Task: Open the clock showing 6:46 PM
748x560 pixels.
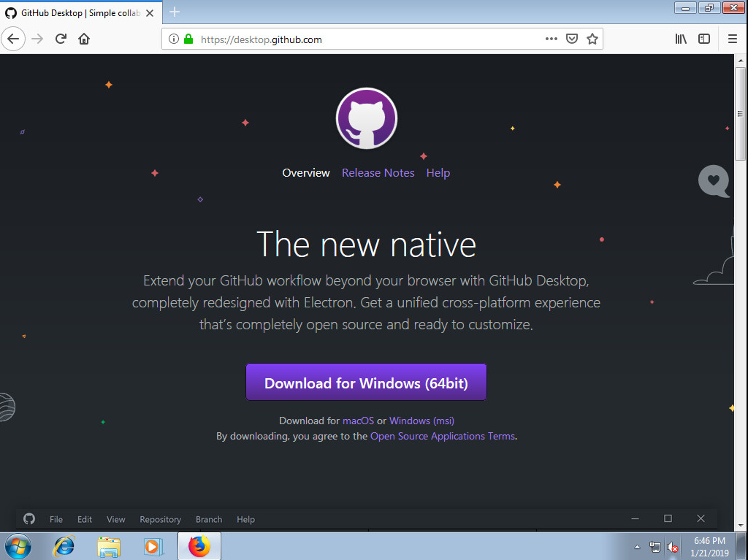Action: click(709, 547)
